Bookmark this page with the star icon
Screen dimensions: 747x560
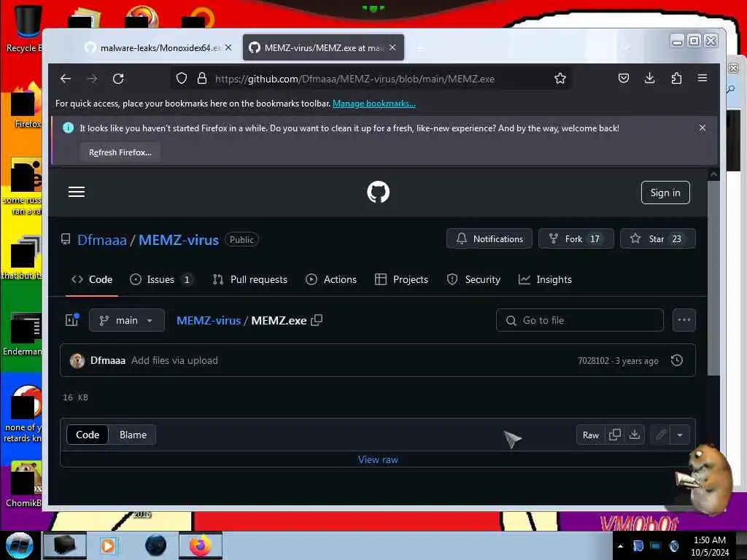[x=560, y=79]
